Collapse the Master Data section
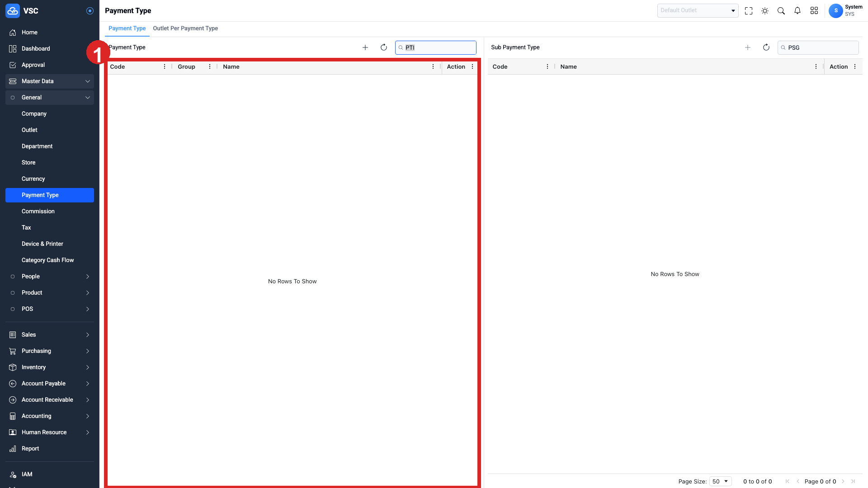This screenshot has width=868, height=488. [x=50, y=81]
